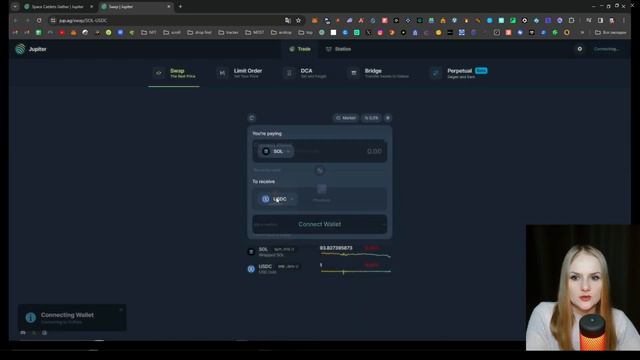Close the Swap | Jupiter browser tab

(169, 7)
